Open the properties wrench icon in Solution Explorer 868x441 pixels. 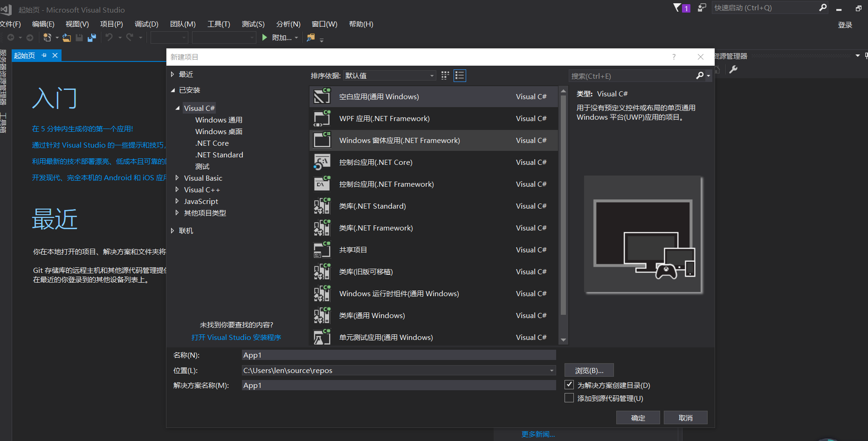point(733,69)
